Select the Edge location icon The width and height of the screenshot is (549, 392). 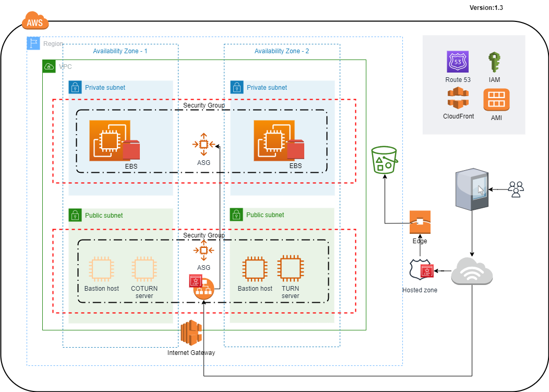(420, 222)
